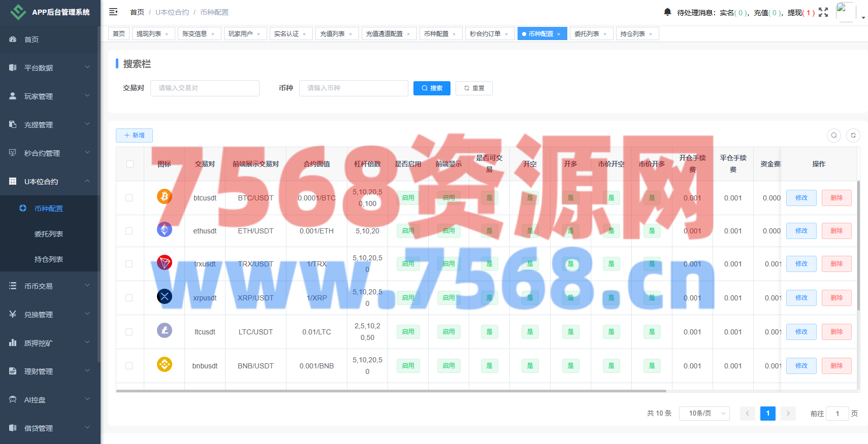
Task: Click the Ethereum coin icon
Action: (164, 230)
